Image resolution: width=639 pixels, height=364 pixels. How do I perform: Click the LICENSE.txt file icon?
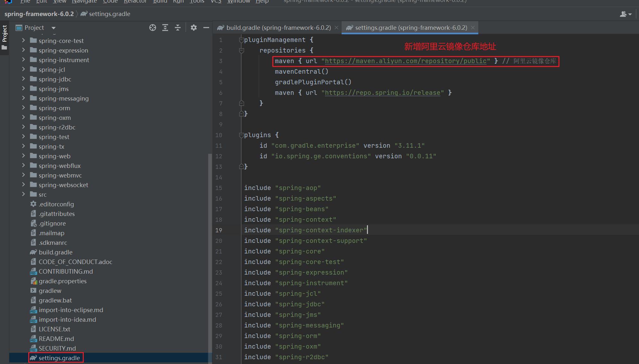tap(33, 329)
